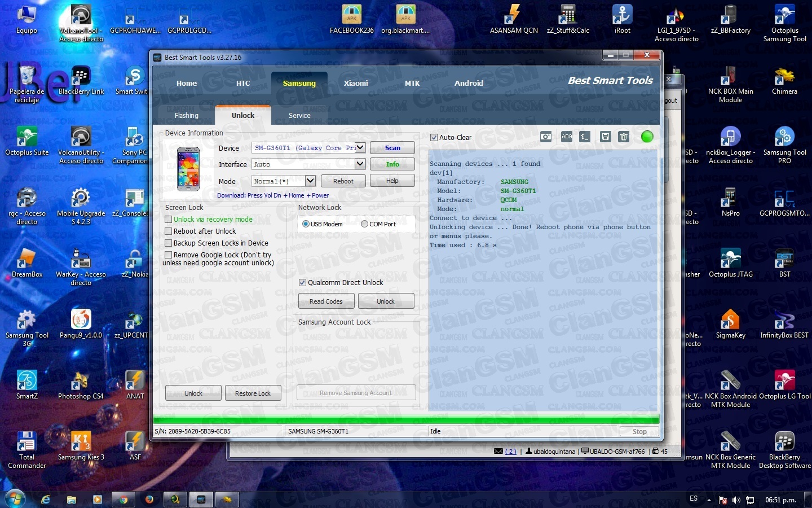Click the volume speaker tray icon
Screen dimensions: 812x508
coord(736,500)
